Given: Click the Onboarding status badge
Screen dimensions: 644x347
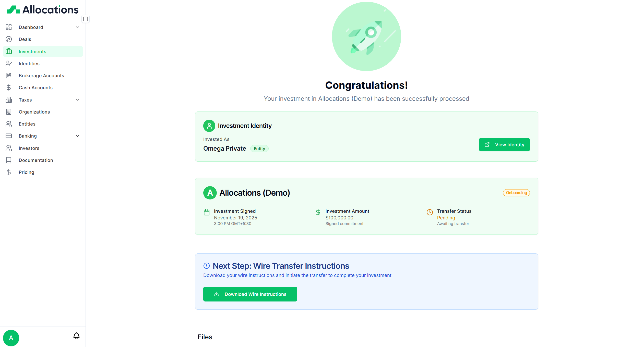Looking at the screenshot, I should point(516,193).
